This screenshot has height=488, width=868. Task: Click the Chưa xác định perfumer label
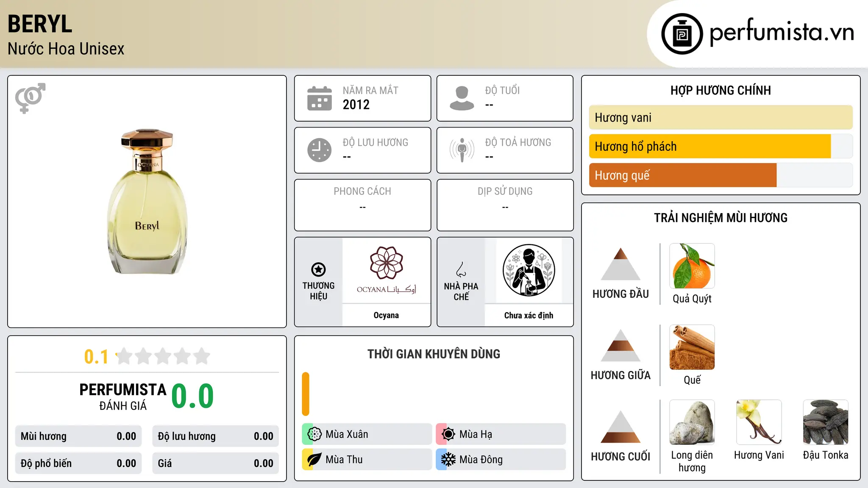529,315
